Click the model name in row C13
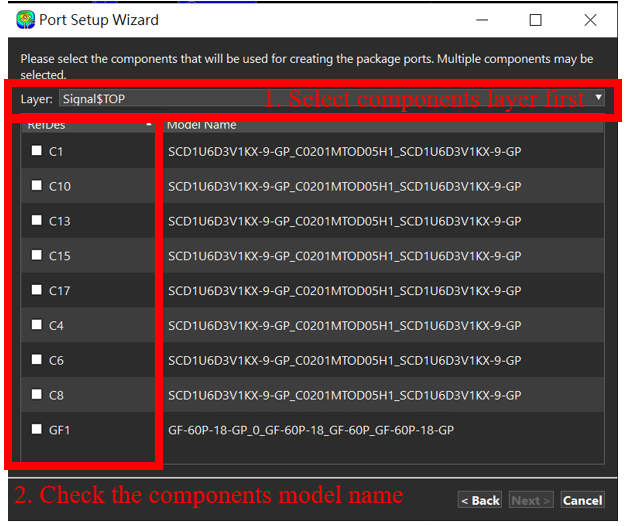 click(344, 221)
